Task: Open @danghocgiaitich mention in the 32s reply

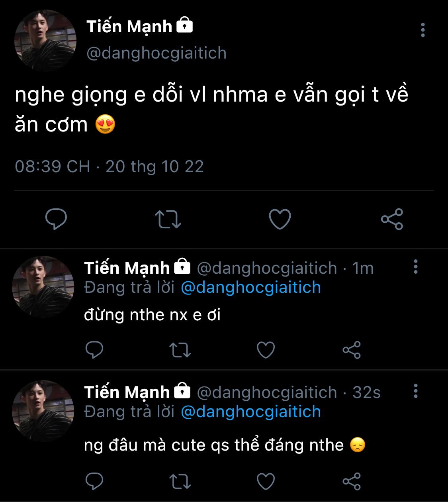Action: pyautogui.click(x=251, y=412)
